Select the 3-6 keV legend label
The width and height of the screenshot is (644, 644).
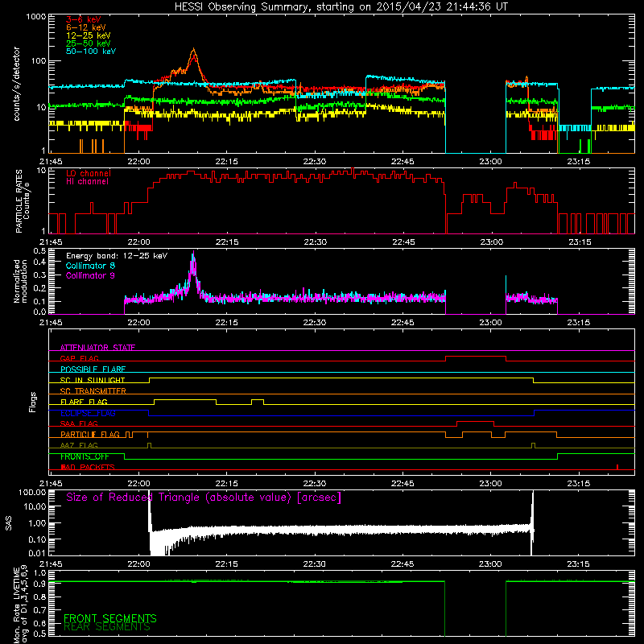pyautogui.click(x=84, y=19)
